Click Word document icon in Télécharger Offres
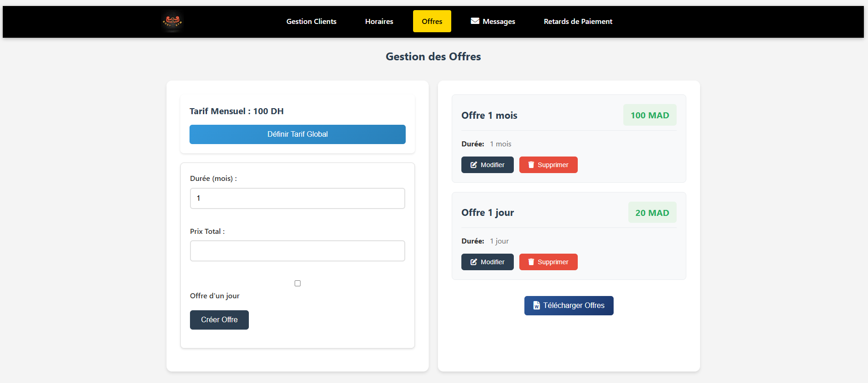The image size is (868, 383). (536, 306)
